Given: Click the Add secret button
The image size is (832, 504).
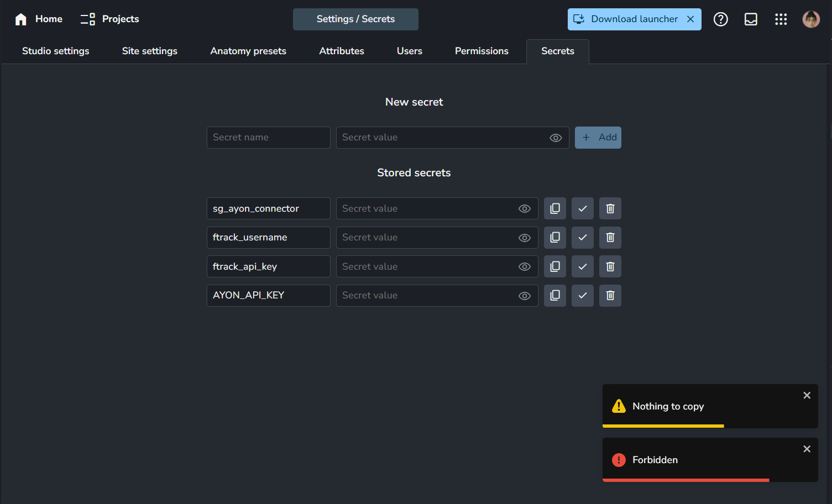Looking at the screenshot, I should click(x=598, y=138).
